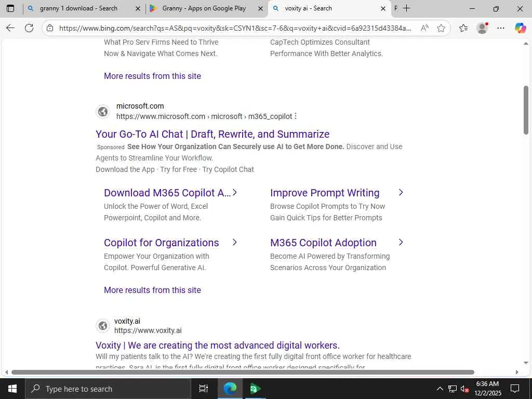The image size is (532, 399).
Task: Click the horizontal scrollbar thumb
Action: point(243,372)
